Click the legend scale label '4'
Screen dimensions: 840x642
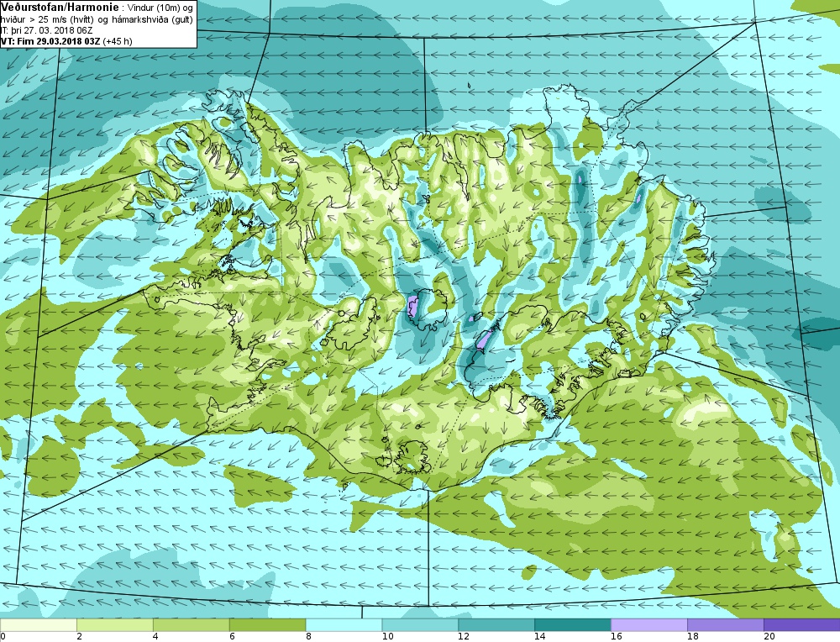(155, 637)
